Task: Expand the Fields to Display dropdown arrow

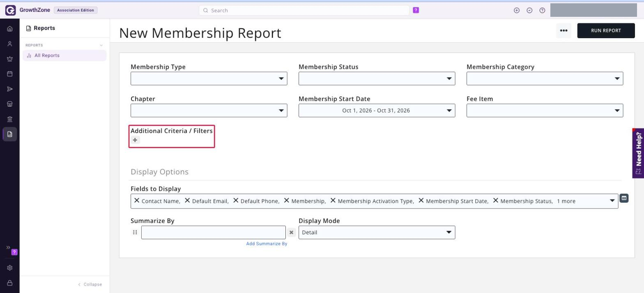Action: click(x=612, y=201)
